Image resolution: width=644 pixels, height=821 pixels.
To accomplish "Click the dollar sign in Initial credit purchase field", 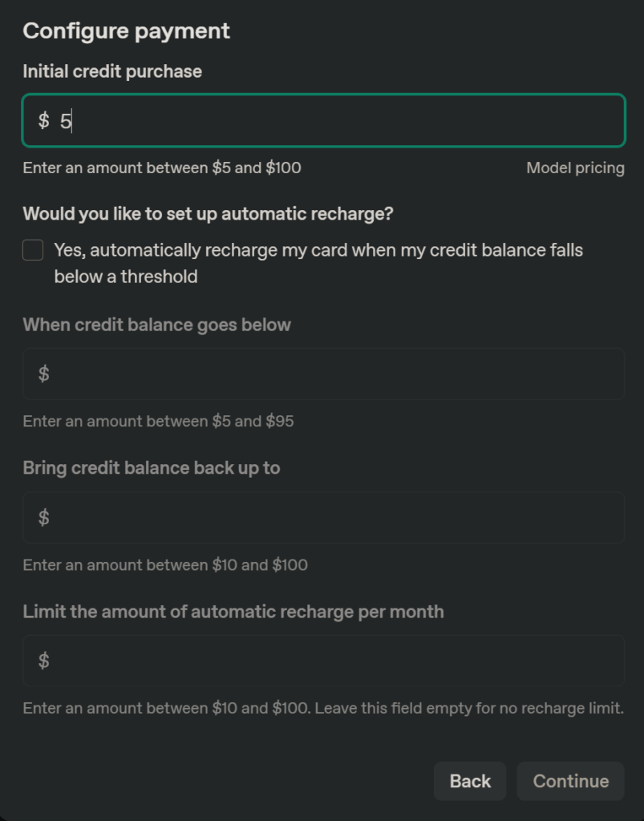I will pos(43,121).
